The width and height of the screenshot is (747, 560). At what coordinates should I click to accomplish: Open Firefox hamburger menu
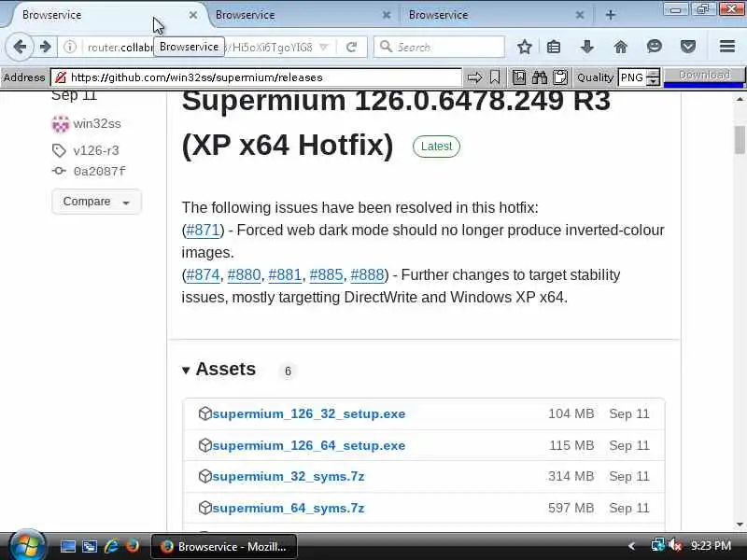tap(727, 47)
